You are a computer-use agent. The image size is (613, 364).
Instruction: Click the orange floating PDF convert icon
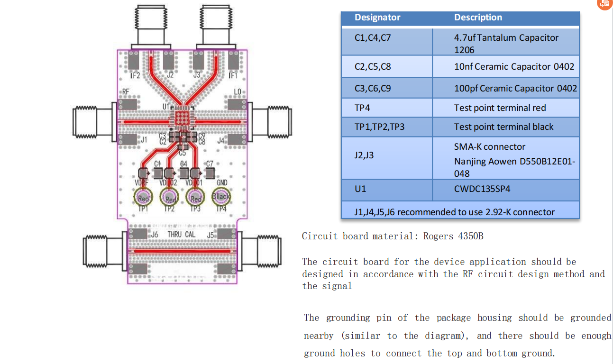coord(604,3)
